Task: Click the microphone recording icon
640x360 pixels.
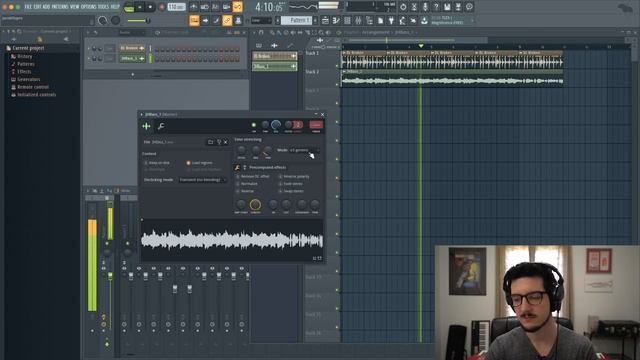Action: click(x=425, y=7)
